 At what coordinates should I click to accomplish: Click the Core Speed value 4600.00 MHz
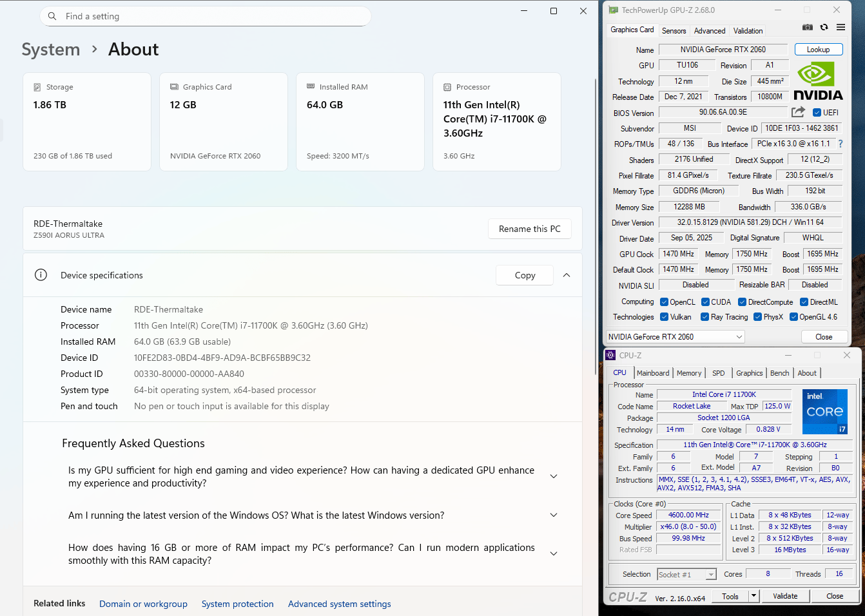pyautogui.click(x=688, y=515)
